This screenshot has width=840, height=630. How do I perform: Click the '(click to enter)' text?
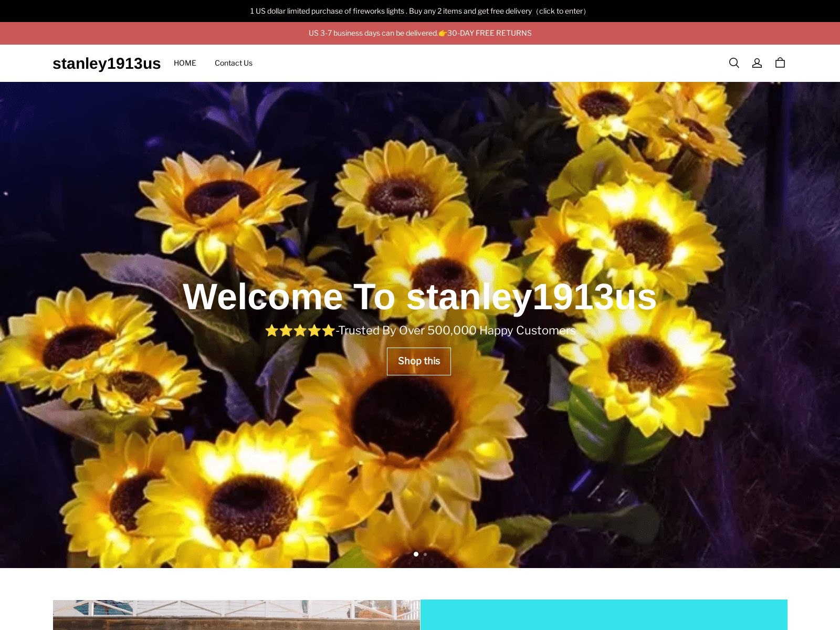[561, 11]
